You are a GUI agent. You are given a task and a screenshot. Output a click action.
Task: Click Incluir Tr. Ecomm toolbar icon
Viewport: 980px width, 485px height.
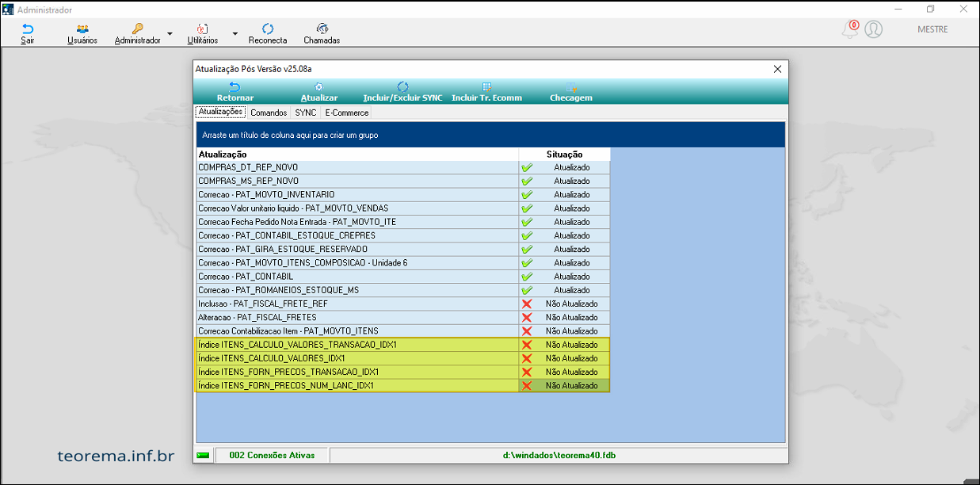486,88
